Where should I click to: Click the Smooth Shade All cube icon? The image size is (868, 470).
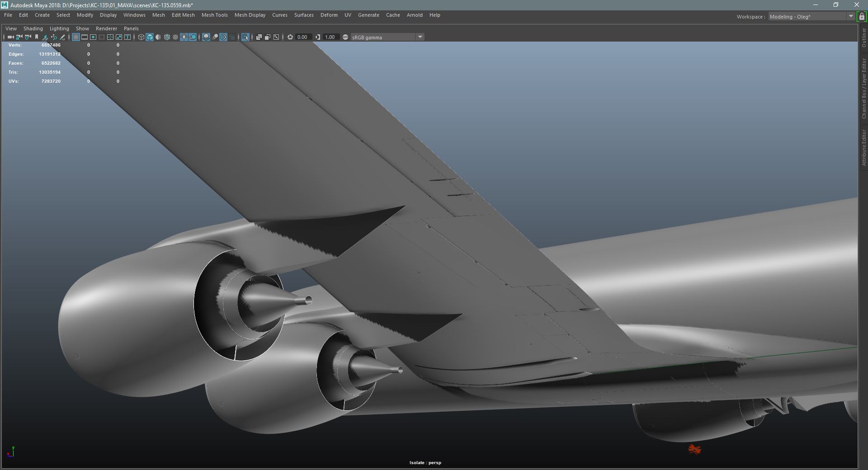point(150,37)
